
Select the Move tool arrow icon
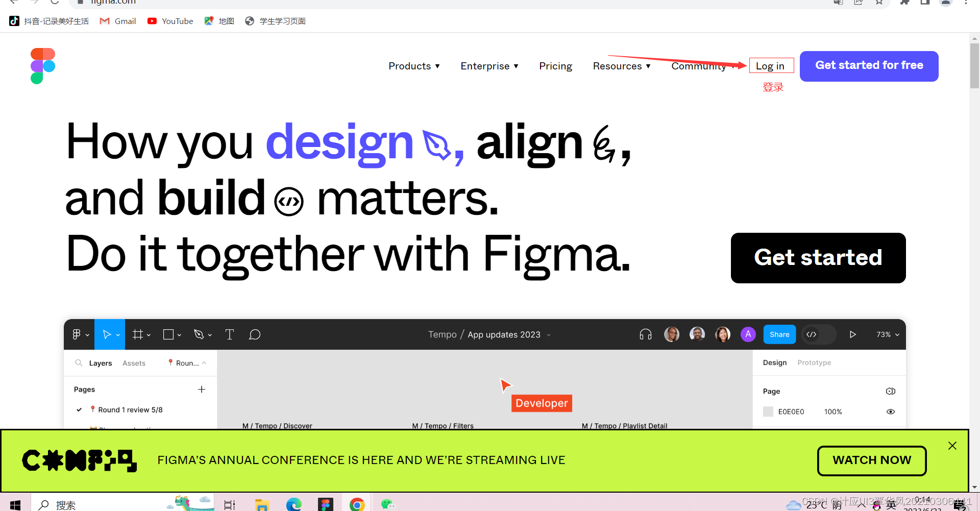(107, 334)
